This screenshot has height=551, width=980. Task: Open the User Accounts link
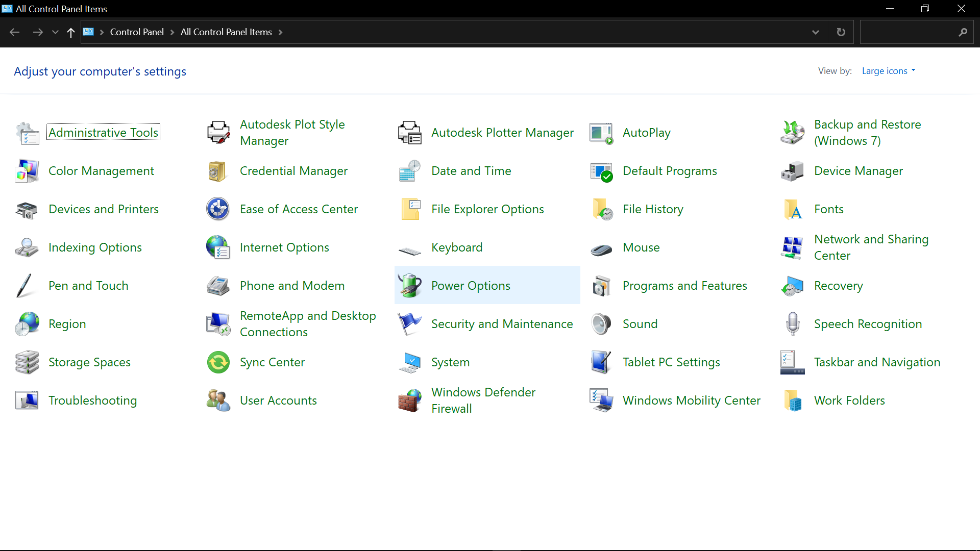coord(278,400)
